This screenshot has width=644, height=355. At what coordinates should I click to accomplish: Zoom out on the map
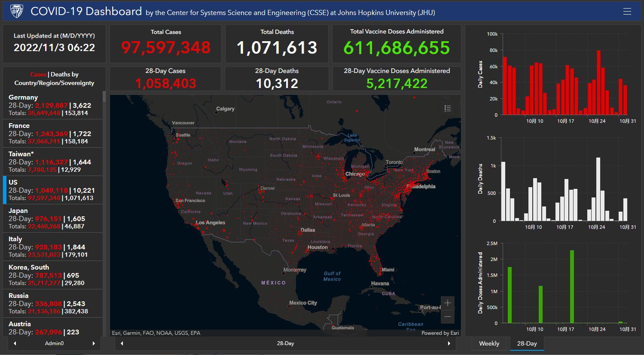(x=447, y=317)
